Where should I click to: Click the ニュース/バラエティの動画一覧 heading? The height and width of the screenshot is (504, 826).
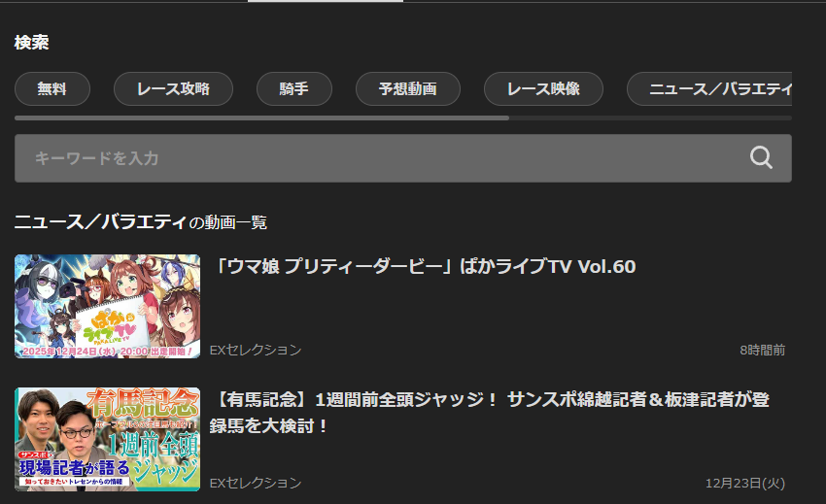[x=141, y=221]
